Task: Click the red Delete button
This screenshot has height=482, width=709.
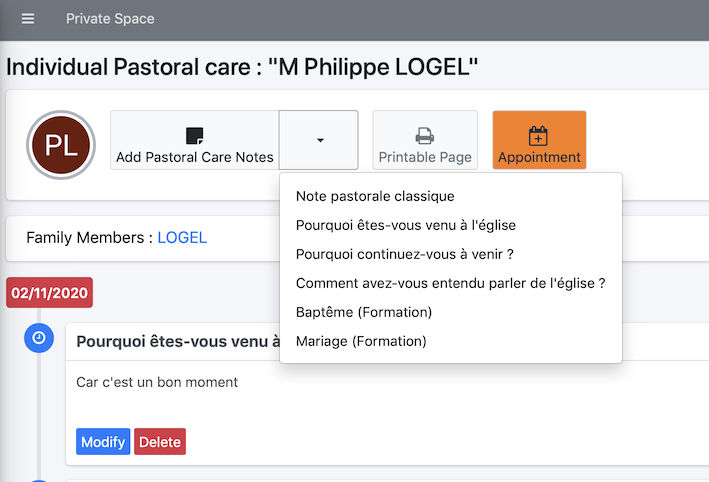Action: pyautogui.click(x=160, y=441)
